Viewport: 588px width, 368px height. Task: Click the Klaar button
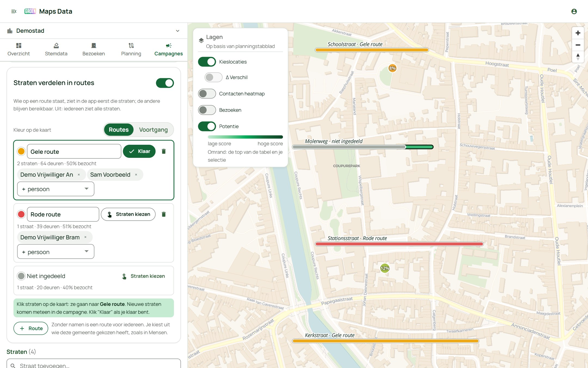pyautogui.click(x=139, y=151)
